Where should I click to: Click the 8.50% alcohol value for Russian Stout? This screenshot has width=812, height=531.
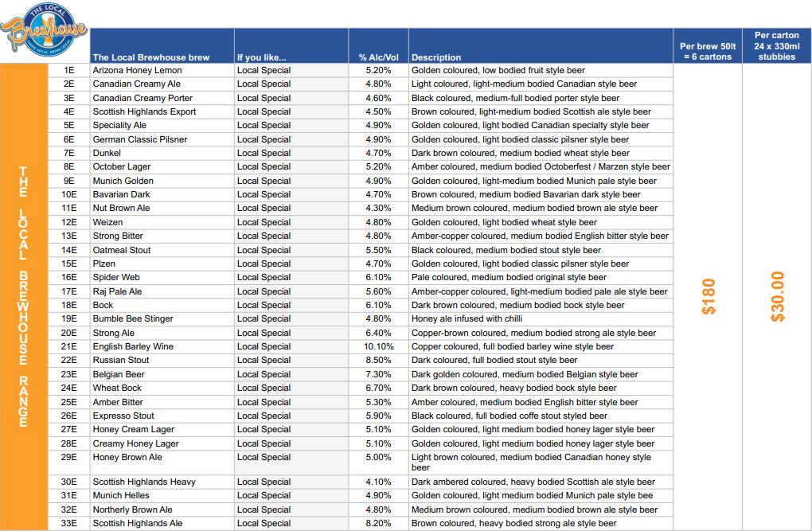(379, 360)
